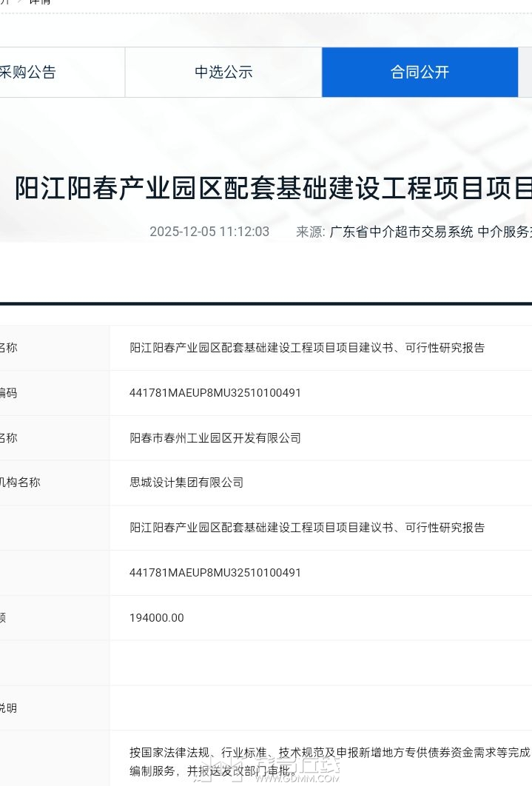Click the 详情 breadcrumb at the top
532x786 pixels.
click(x=39, y=2)
